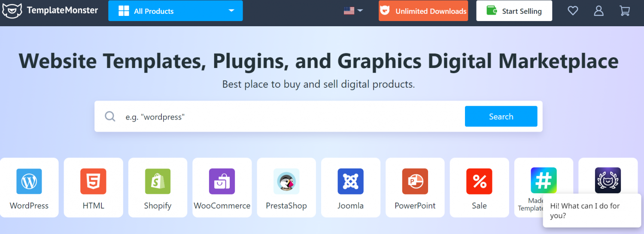The image size is (644, 234).
Task: Open the PrestaShop category tile
Action: 286,188
